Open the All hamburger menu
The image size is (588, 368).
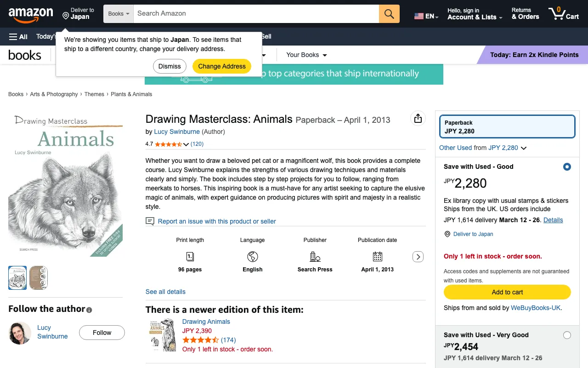point(18,36)
